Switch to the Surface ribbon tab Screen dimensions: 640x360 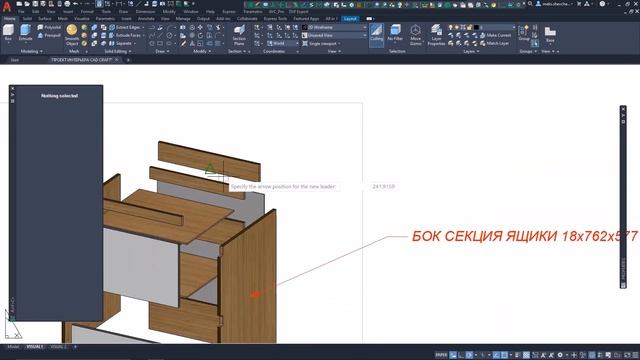[44, 19]
